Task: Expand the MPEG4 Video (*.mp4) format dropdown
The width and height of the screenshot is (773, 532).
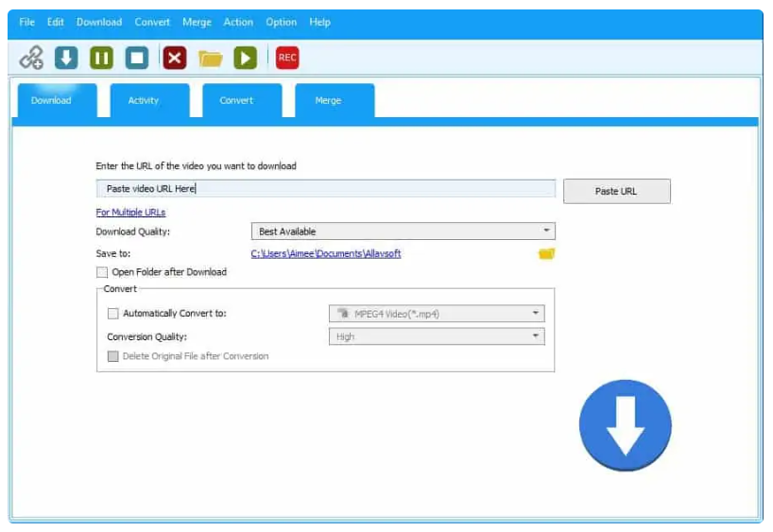Action: click(437, 314)
